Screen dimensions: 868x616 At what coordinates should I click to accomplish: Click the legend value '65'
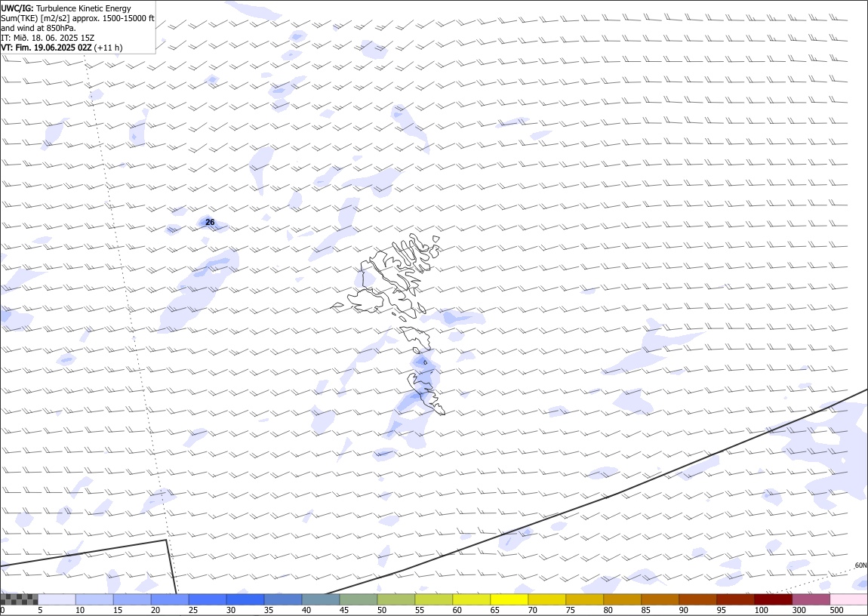[494, 610]
